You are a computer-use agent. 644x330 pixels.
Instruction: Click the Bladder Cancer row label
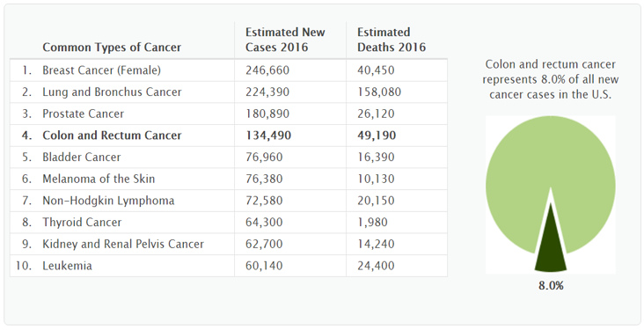pos(81,157)
